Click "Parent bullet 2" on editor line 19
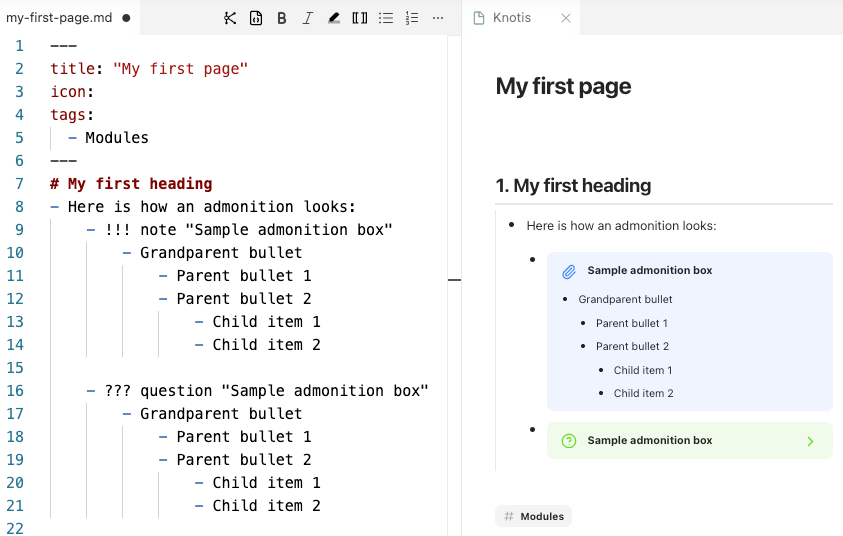This screenshot has height=536, width=843. pos(244,460)
